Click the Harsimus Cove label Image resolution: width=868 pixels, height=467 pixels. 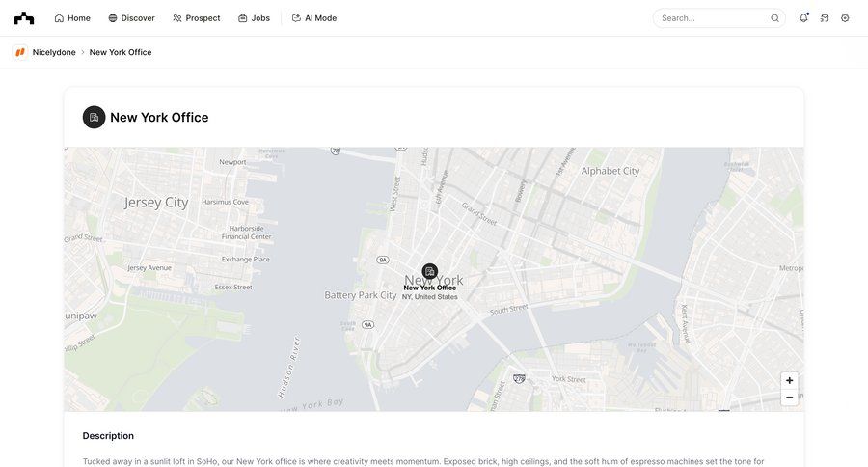point(226,203)
